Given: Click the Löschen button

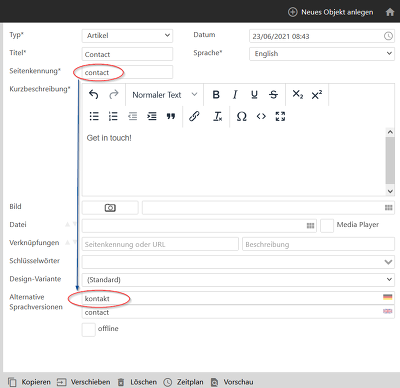Looking at the screenshot, I should tap(137, 382).
